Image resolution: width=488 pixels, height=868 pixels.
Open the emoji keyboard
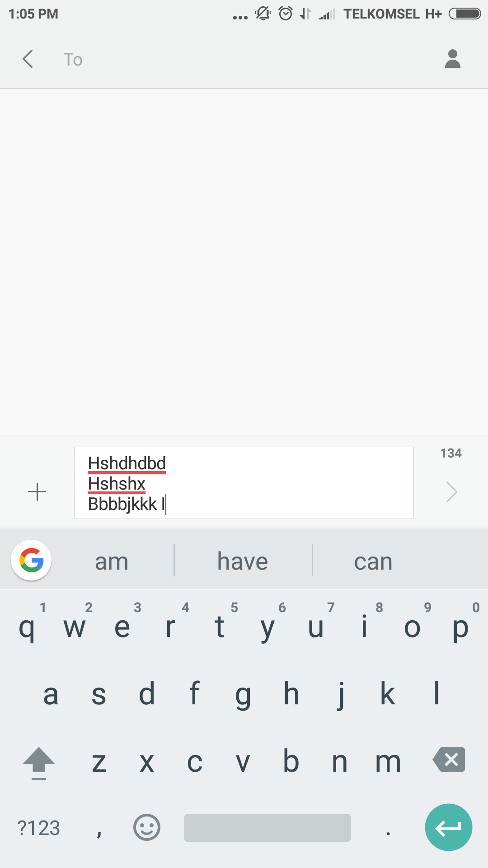(x=147, y=827)
